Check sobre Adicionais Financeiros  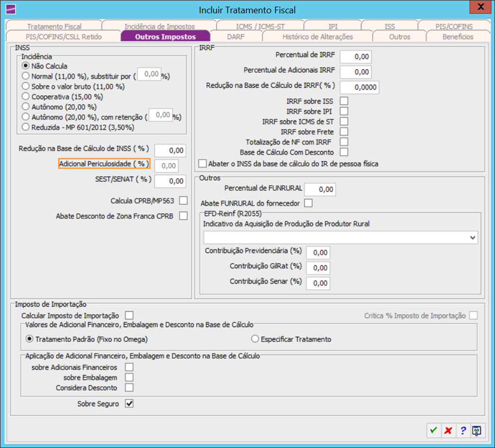click(x=129, y=367)
